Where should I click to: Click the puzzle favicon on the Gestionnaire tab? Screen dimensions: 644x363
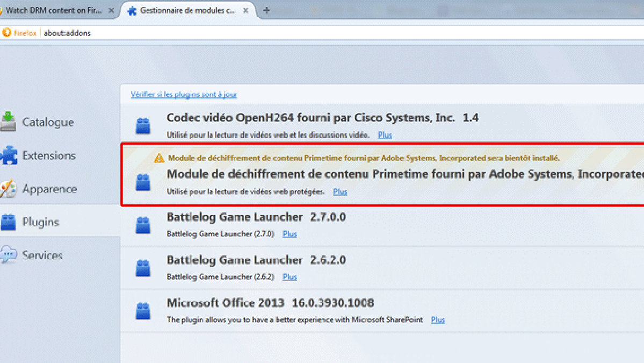pyautogui.click(x=132, y=11)
